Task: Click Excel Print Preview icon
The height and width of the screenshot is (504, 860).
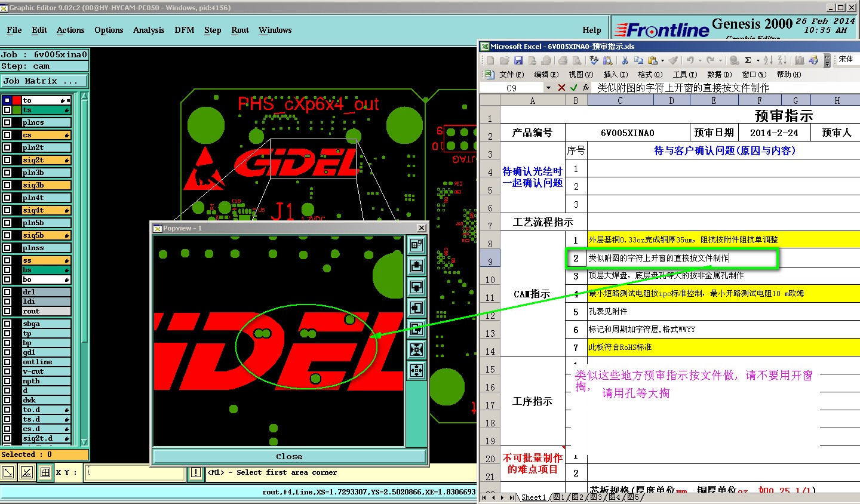Action: tap(576, 60)
